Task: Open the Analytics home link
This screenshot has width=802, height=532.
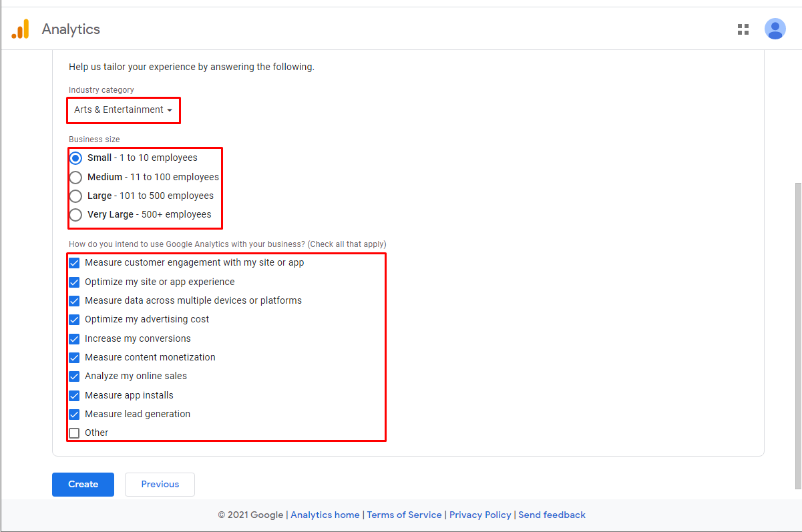Action: [x=325, y=515]
